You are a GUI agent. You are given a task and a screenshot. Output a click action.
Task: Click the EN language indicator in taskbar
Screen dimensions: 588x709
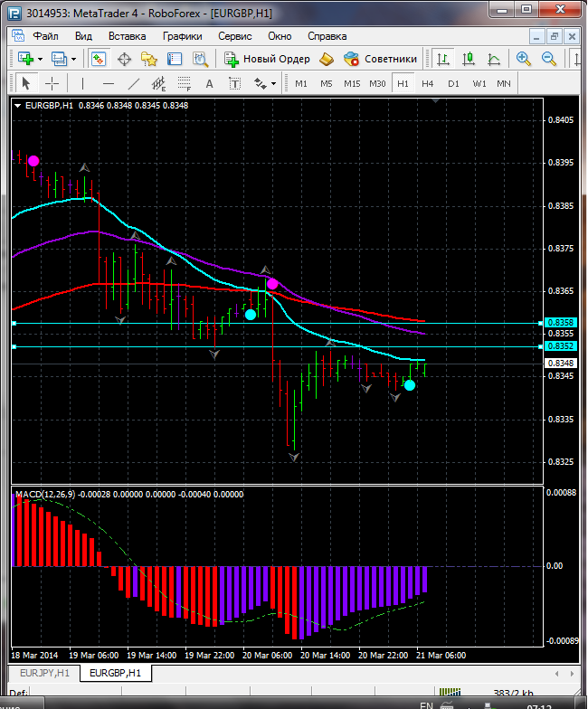click(x=427, y=704)
